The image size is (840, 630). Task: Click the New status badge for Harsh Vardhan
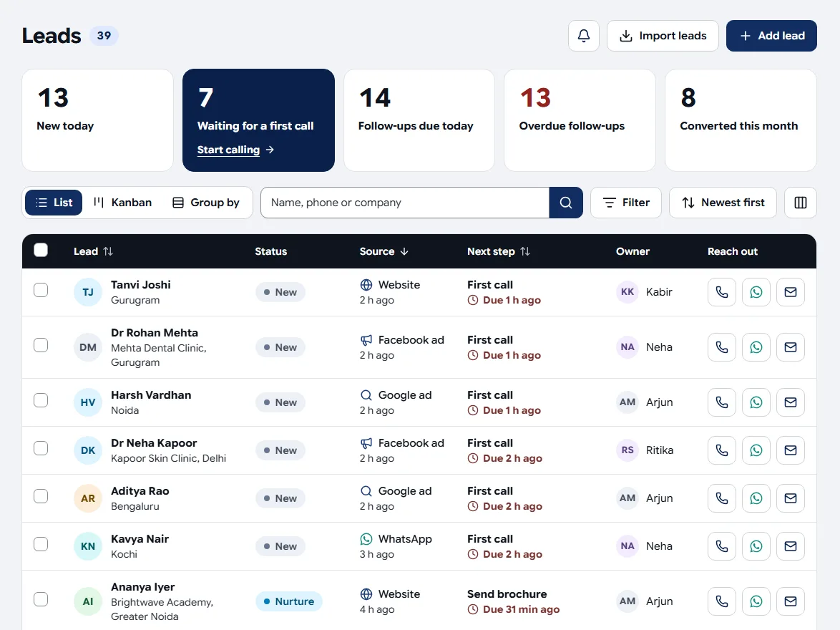[280, 402]
